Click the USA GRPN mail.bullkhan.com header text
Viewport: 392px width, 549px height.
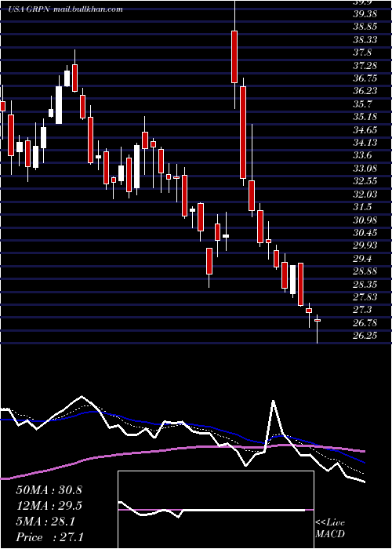(x=65, y=9)
